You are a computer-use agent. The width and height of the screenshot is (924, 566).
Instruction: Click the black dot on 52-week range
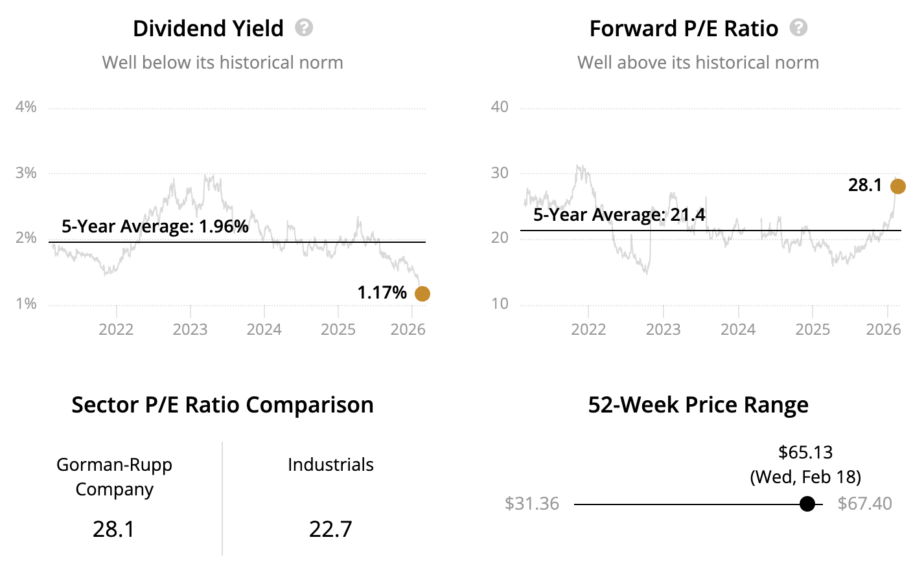(x=807, y=504)
